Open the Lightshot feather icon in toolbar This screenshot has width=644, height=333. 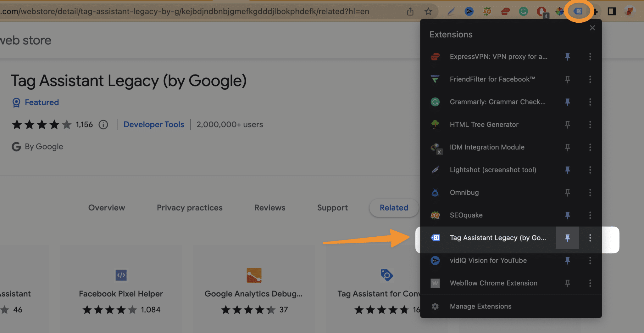pos(451,12)
